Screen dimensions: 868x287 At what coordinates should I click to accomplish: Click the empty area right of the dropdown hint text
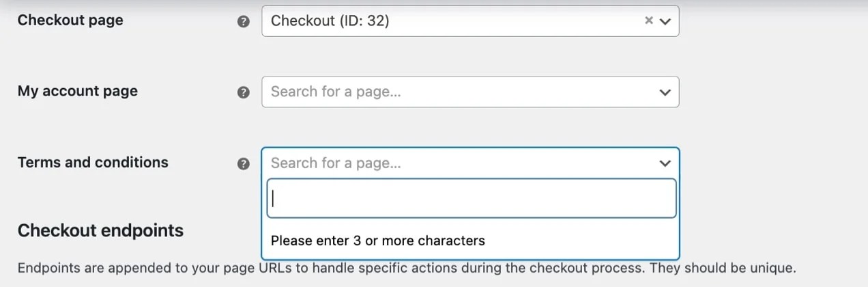pyautogui.click(x=580, y=241)
